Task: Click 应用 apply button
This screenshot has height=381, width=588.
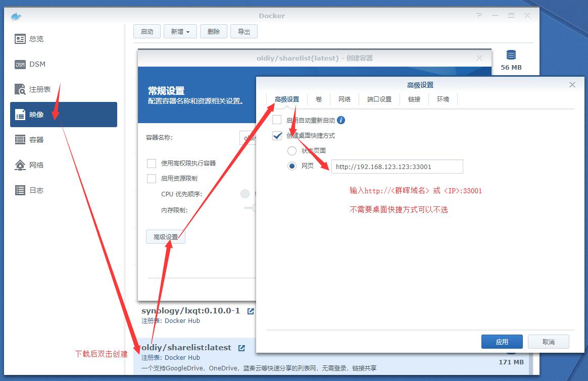Action: pyautogui.click(x=502, y=342)
